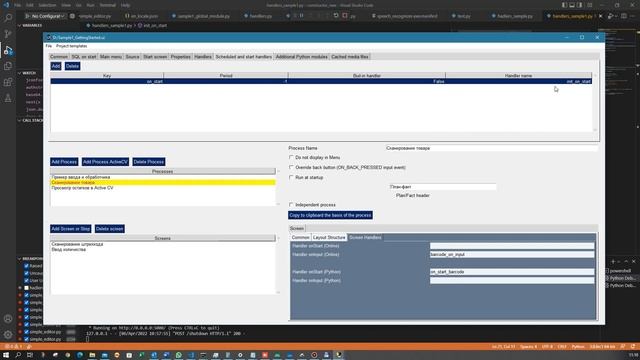
Task: Open Windows Start menu
Action: click(x=6, y=355)
